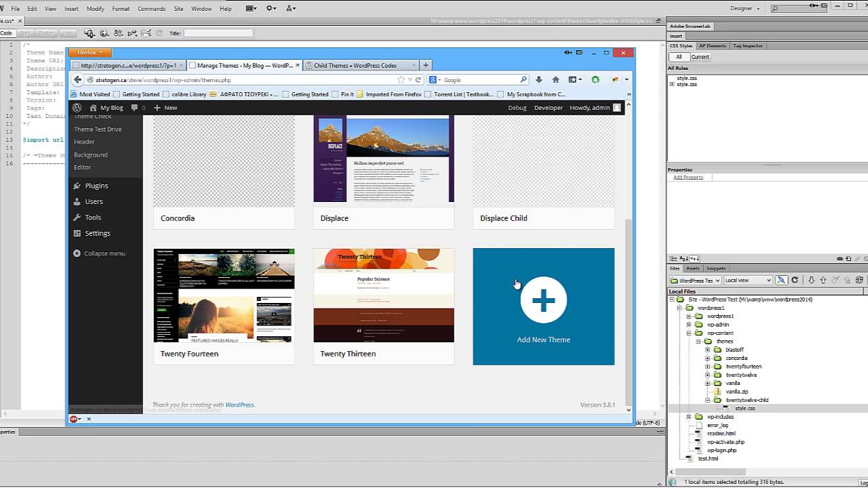Open Settings in WordPress sidebar
This screenshot has height=488, width=868.
click(97, 233)
